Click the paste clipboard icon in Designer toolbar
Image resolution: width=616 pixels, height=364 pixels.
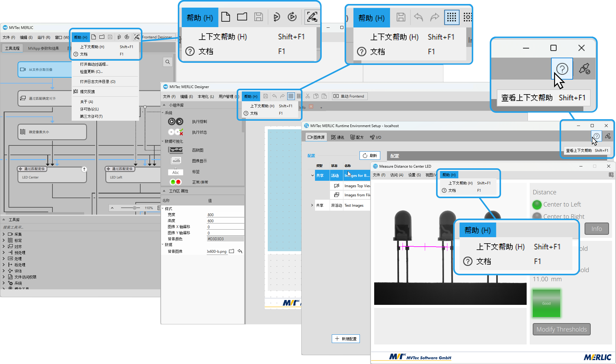pos(324,96)
